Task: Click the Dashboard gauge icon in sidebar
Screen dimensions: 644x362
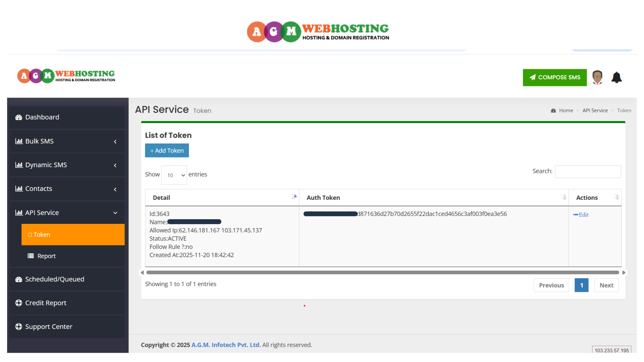Action: coord(19,118)
